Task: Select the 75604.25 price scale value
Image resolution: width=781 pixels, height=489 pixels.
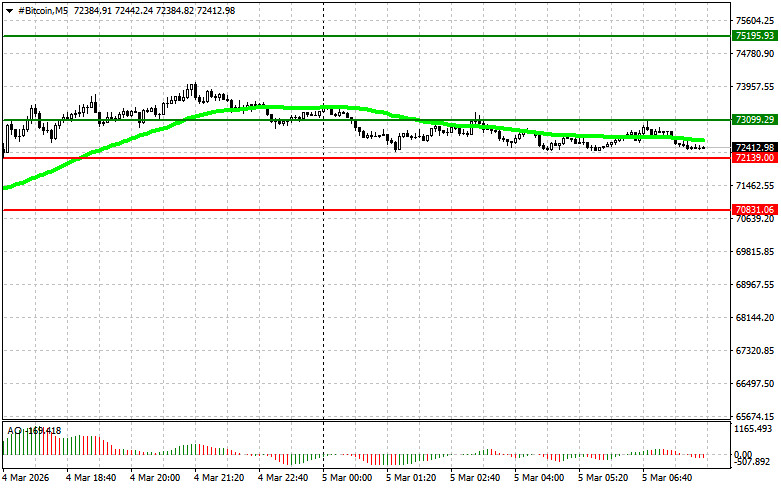Action: click(755, 20)
